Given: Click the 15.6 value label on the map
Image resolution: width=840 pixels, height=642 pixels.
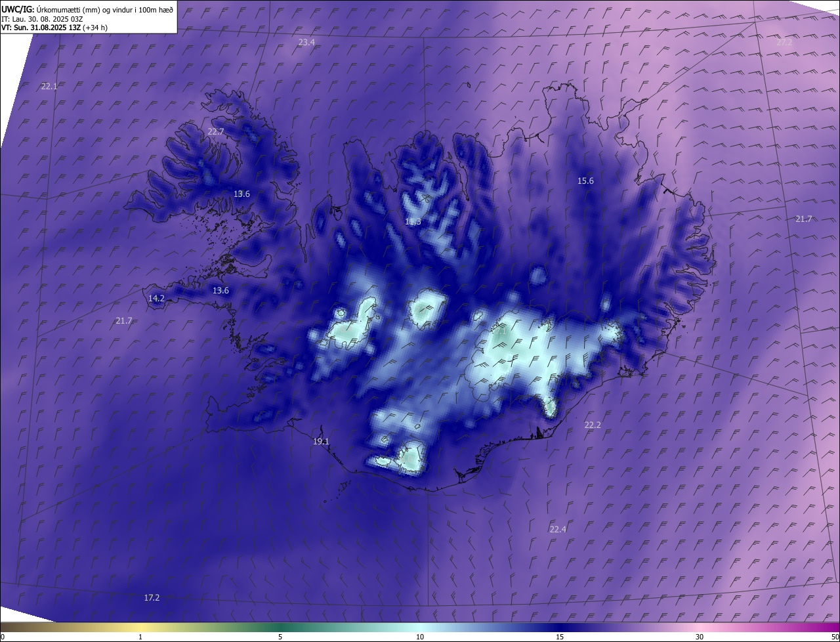Looking at the screenshot, I should coord(585,181).
